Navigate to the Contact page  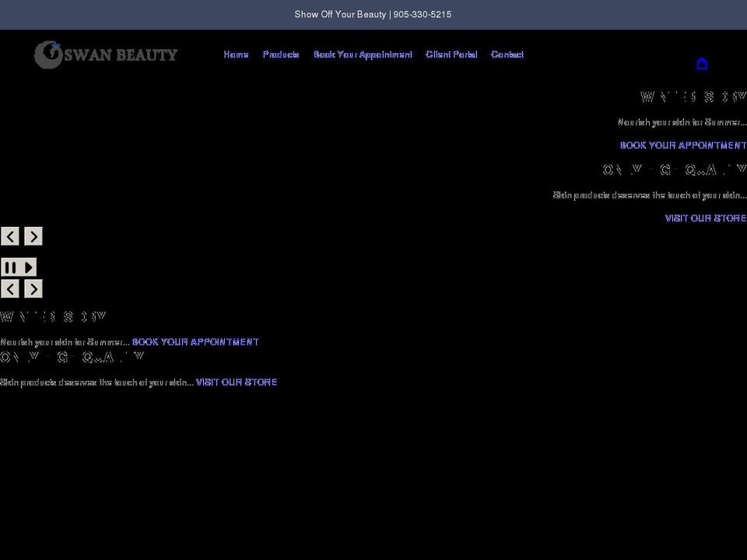coord(507,54)
